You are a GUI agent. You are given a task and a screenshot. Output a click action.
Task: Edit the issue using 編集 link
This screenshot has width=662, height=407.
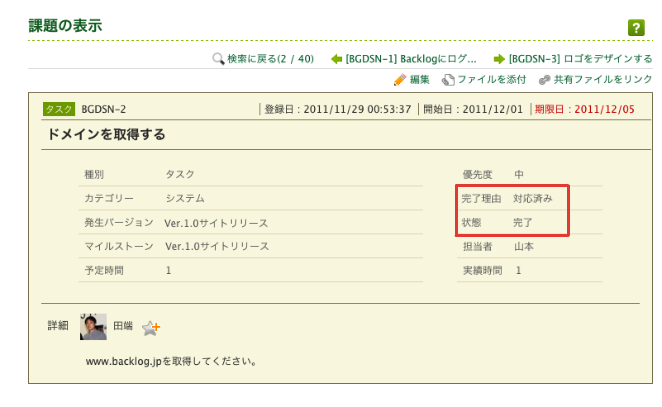(420, 79)
